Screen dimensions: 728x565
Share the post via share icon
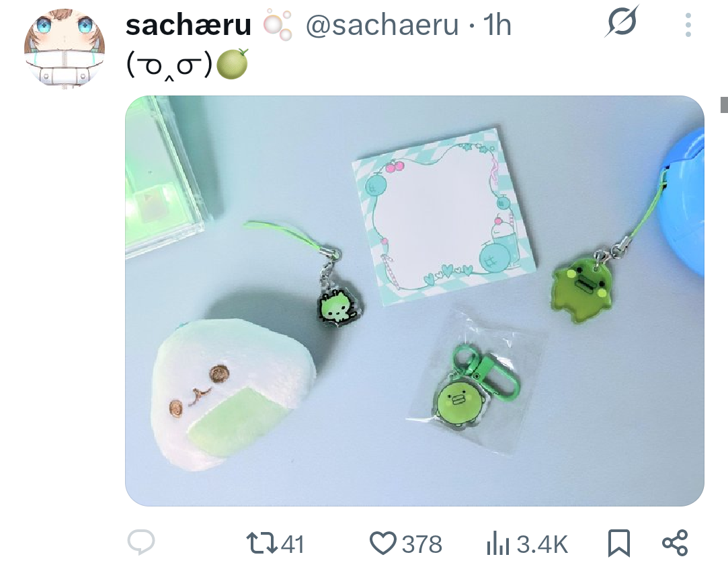coord(675,543)
